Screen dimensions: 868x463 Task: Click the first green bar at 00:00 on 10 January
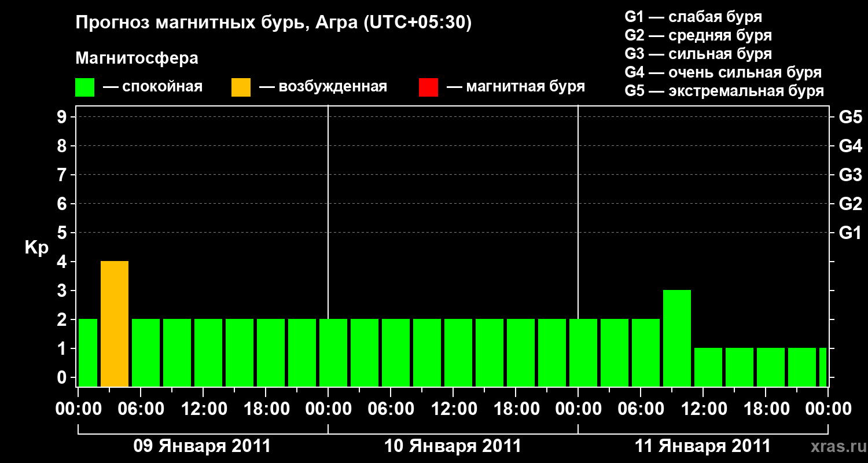[x=333, y=352]
